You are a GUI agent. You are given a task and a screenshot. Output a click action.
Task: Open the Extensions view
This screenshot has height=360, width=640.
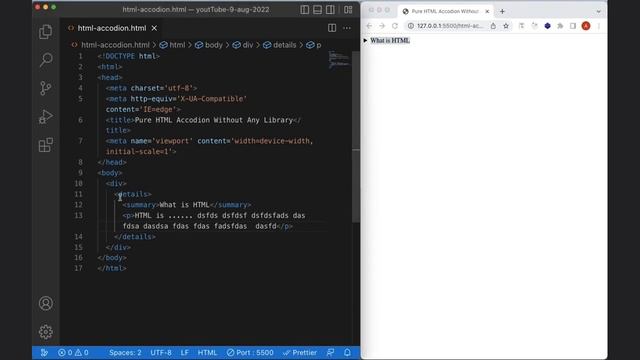click(46, 144)
